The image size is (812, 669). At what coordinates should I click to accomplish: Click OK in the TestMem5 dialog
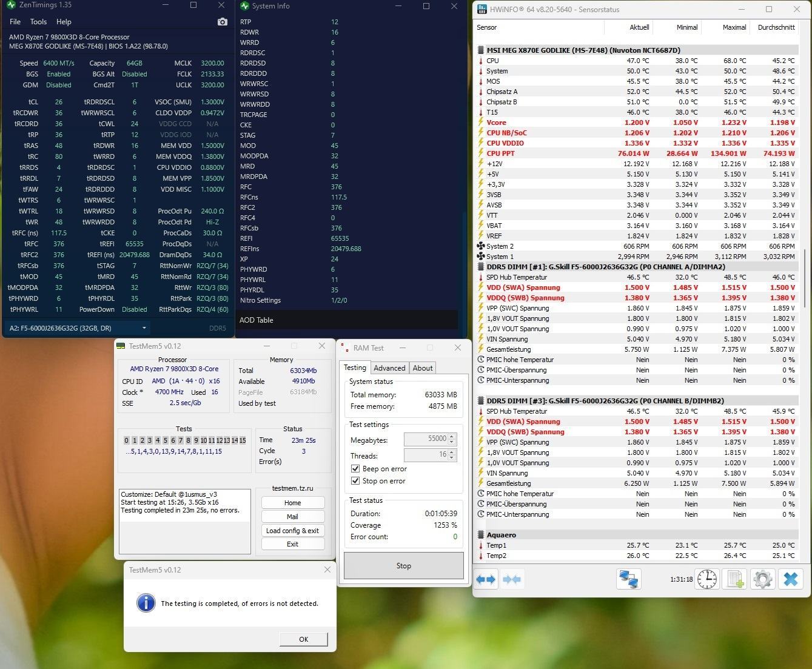[x=304, y=639]
